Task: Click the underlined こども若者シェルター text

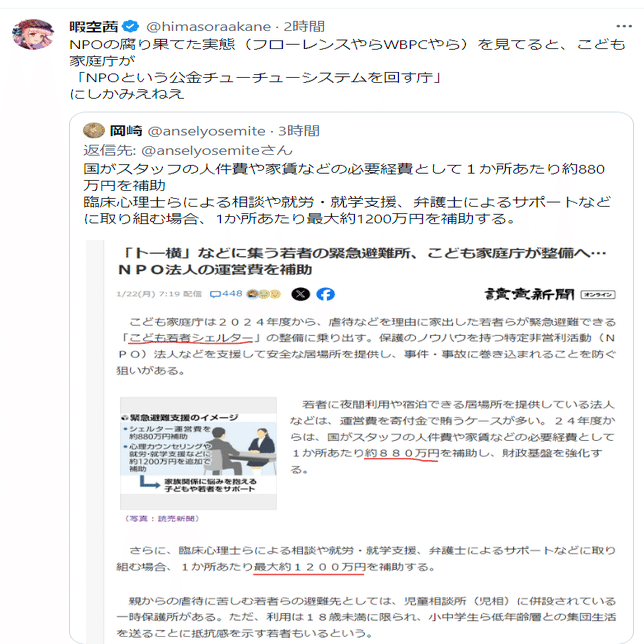Action: click(191, 338)
